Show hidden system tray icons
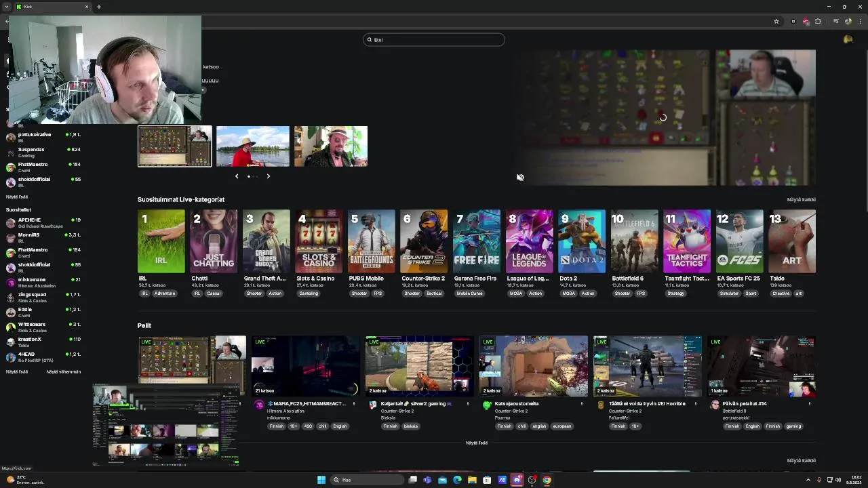The image size is (868, 488). (x=808, y=480)
